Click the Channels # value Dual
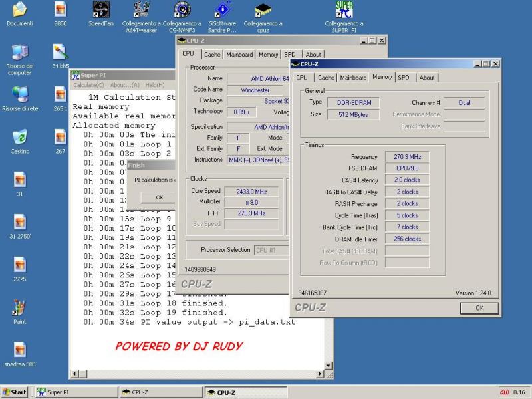The image size is (532, 399). click(x=464, y=102)
